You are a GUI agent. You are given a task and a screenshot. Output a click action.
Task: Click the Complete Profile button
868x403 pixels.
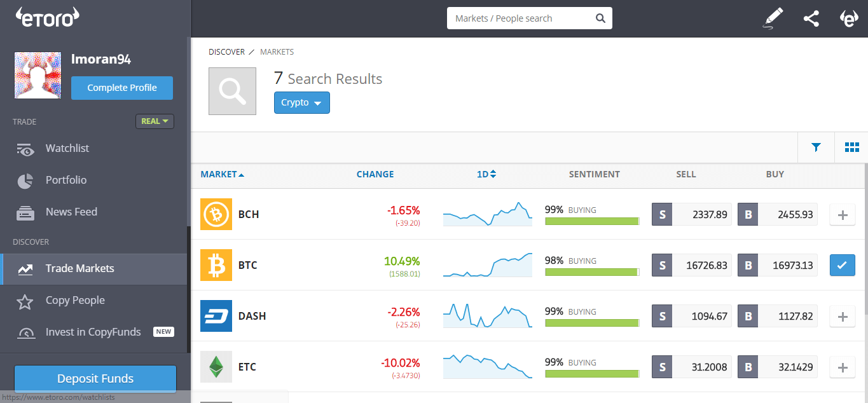[x=122, y=88]
